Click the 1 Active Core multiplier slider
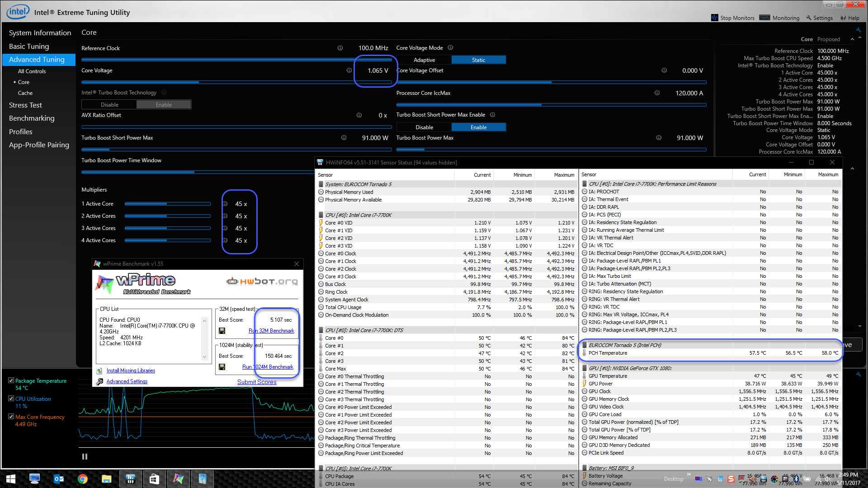This screenshot has height=488, width=868. pyautogui.click(x=167, y=204)
